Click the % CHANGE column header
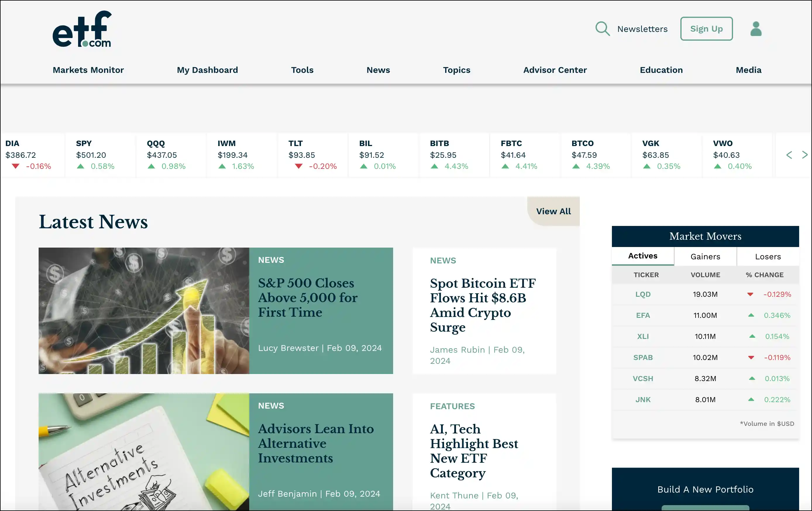 pos(764,275)
